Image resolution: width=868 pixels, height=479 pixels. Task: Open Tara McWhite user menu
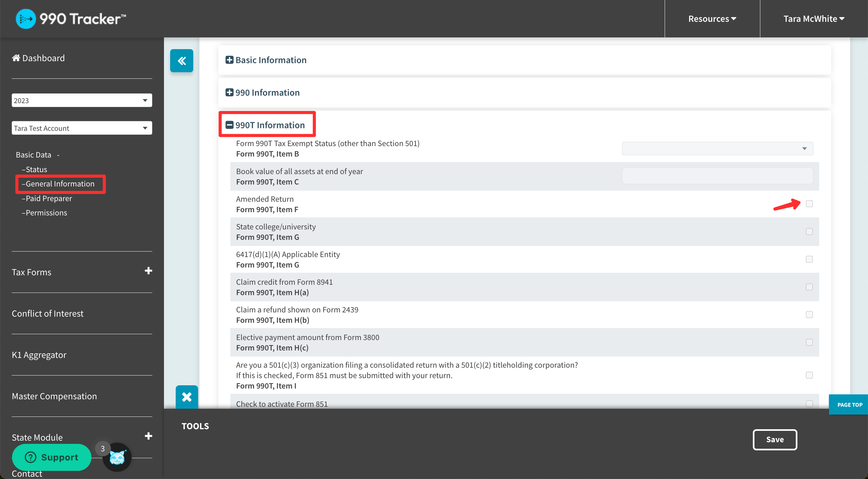tap(813, 19)
